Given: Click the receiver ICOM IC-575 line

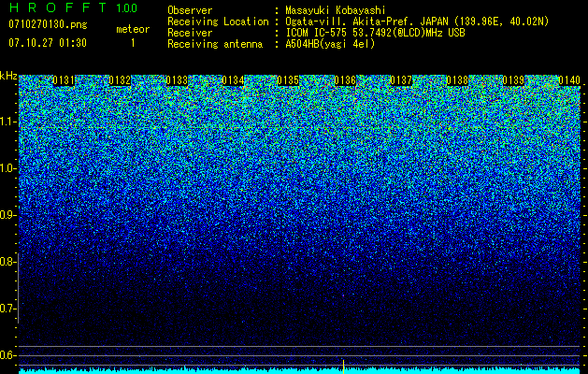Looking at the screenshot, I should point(375,33).
